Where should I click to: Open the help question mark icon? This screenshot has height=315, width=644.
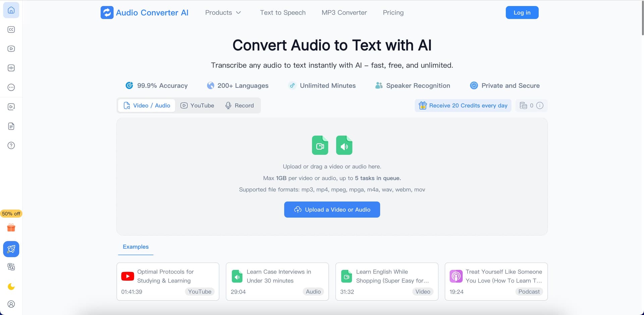coord(11,145)
